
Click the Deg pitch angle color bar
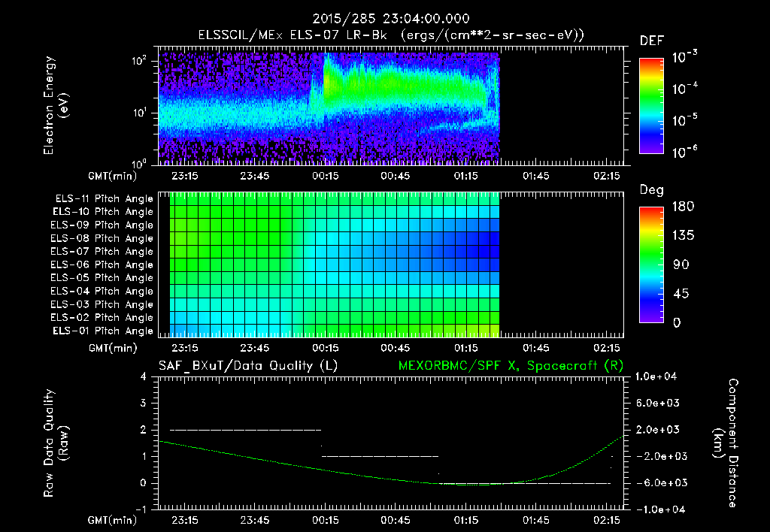[651, 264]
